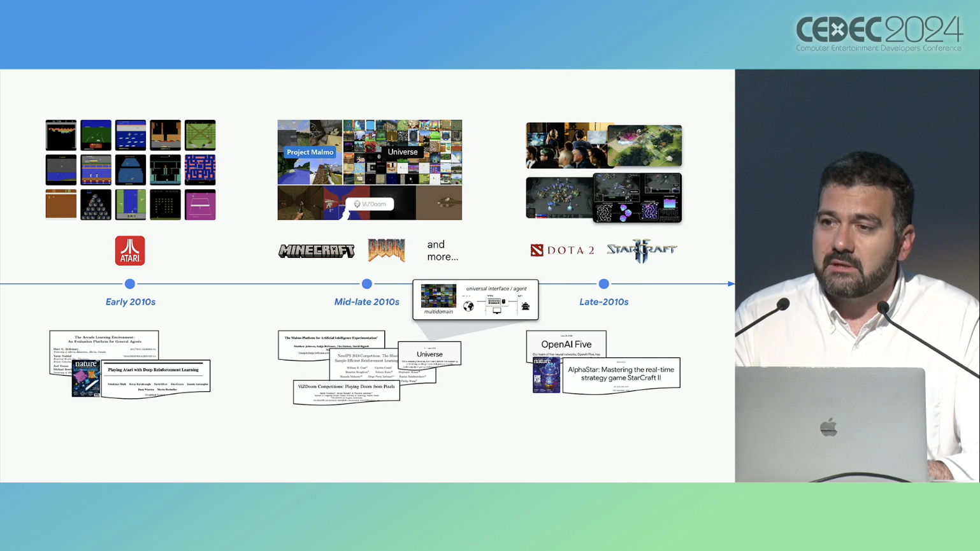The image size is (980, 551).
Task: Open the Pac-Man style maze thumbnail
Action: pos(200,170)
